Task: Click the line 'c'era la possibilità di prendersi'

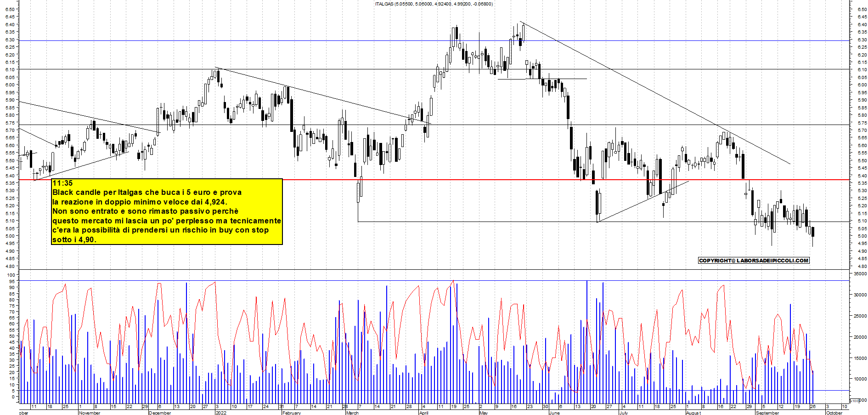Action: (160, 230)
